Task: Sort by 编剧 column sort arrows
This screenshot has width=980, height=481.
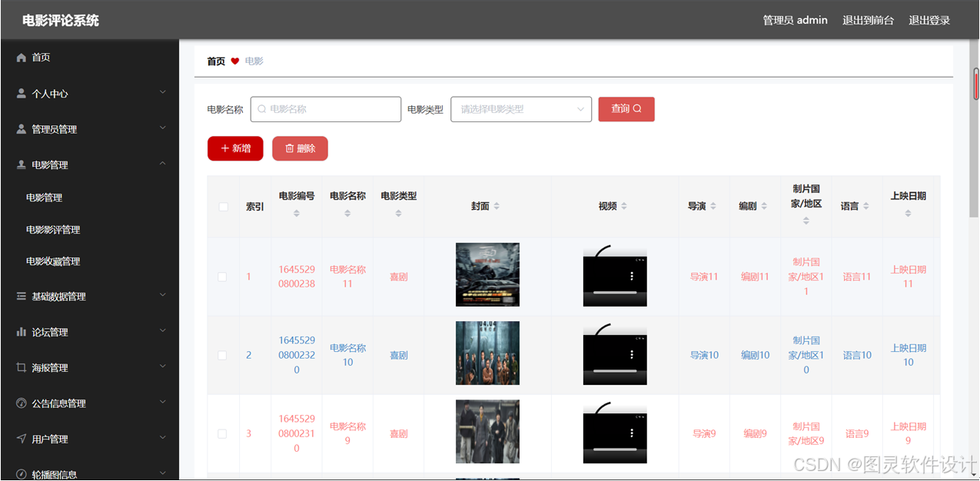Action: click(764, 206)
